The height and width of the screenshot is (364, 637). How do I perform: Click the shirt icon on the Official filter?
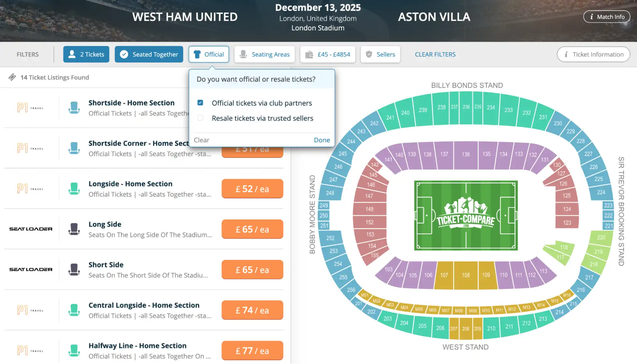point(198,54)
